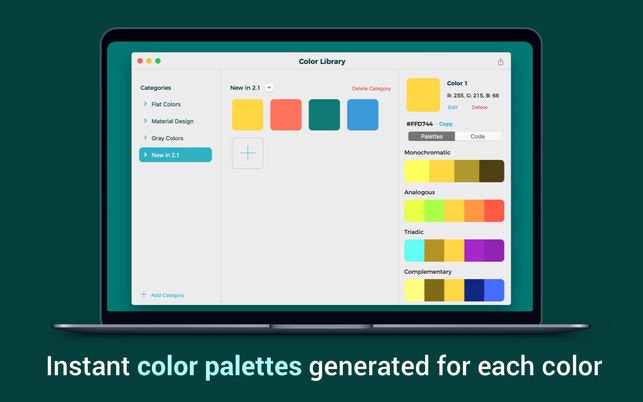Click the New in 2.1 heading above swatches
The width and height of the screenshot is (643, 402).
click(245, 88)
